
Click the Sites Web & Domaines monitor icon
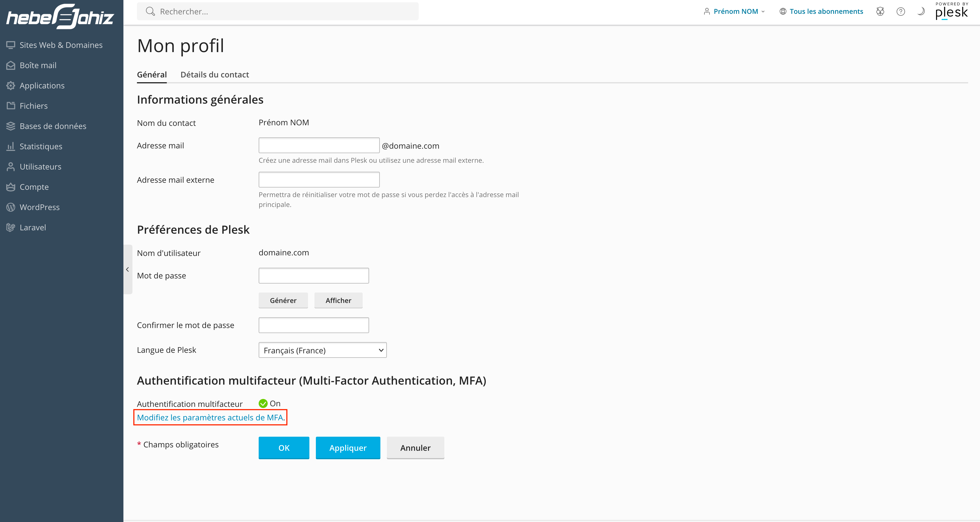[11, 45]
